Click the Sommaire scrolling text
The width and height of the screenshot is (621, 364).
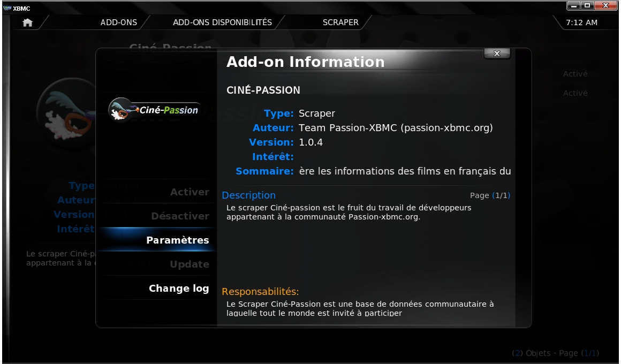(x=405, y=171)
